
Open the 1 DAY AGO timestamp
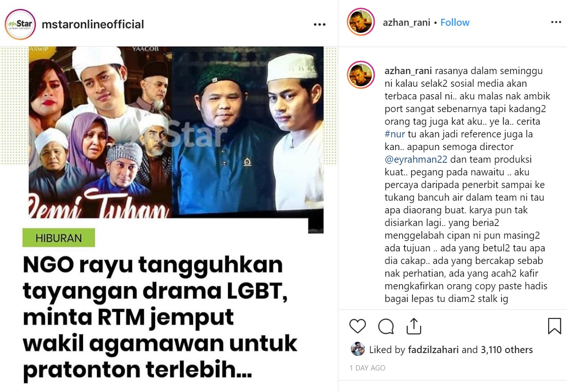367,368
